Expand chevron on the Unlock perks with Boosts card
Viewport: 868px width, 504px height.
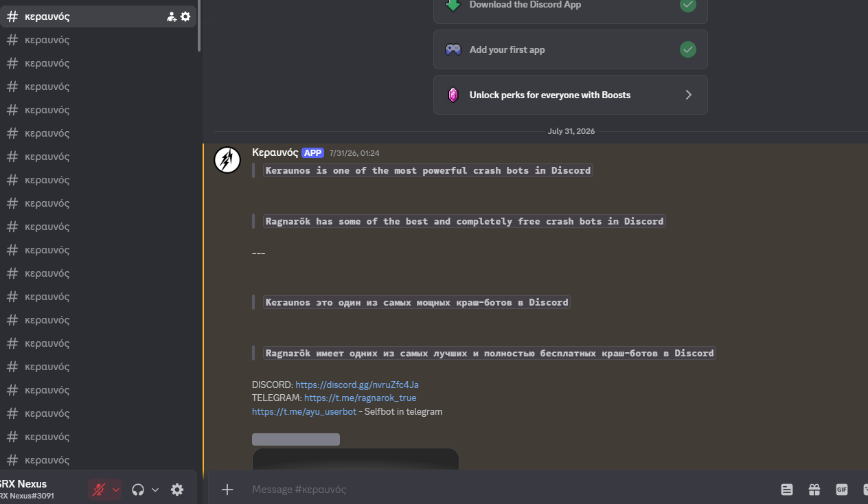tap(689, 95)
